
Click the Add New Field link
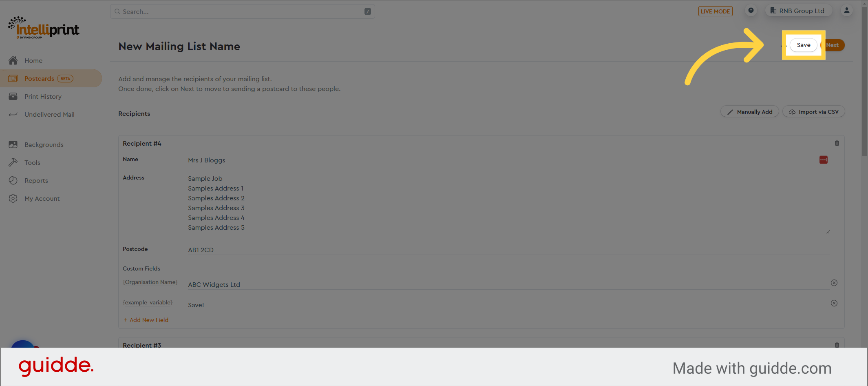(x=146, y=320)
